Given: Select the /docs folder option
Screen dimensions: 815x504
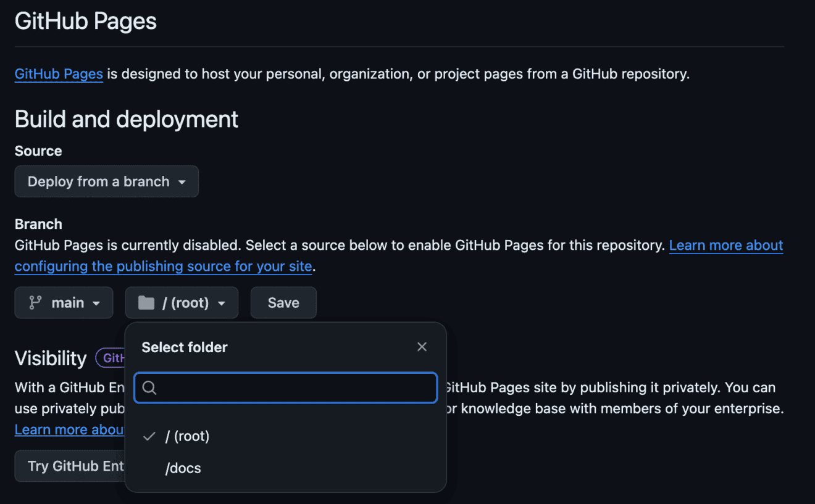Looking at the screenshot, I should [x=285, y=468].
